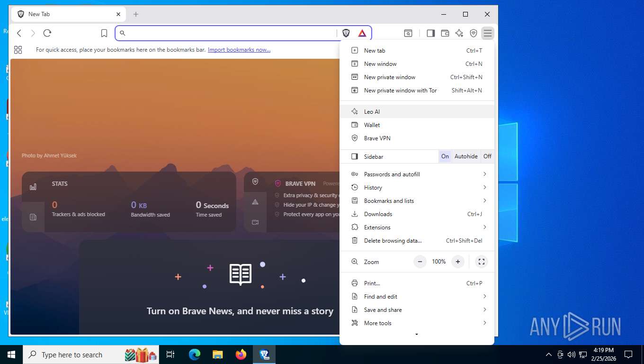Turn the Sidebar Off

tap(487, 156)
